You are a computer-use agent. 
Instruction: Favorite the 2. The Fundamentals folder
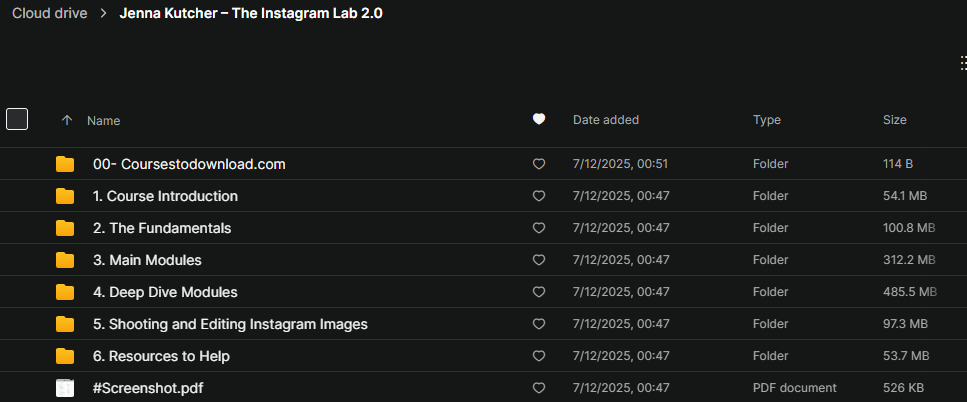click(539, 228)
